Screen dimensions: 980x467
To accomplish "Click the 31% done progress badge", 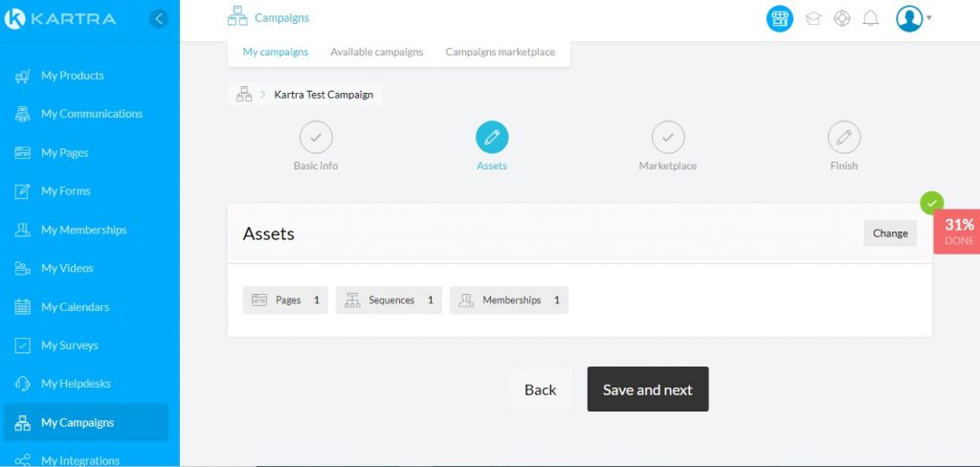I will 958,232.
